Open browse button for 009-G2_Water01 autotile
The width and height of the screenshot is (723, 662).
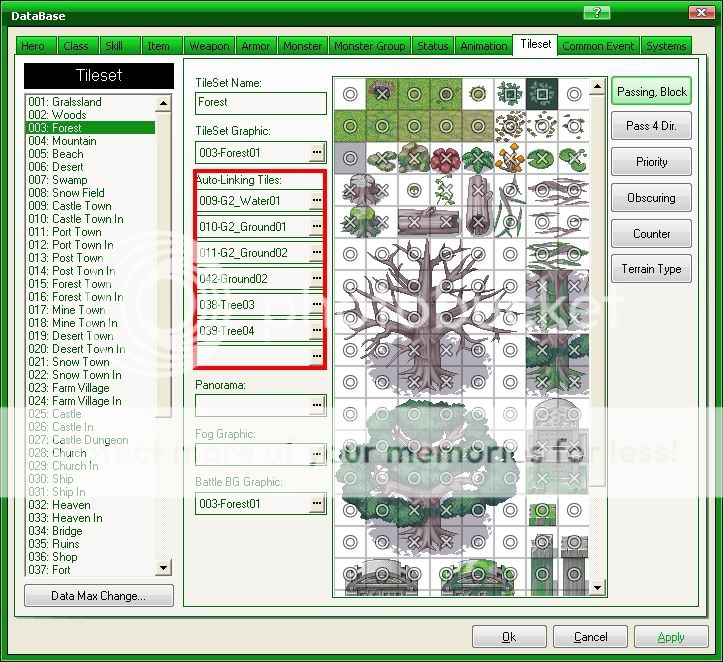click(x=317, y=201)
